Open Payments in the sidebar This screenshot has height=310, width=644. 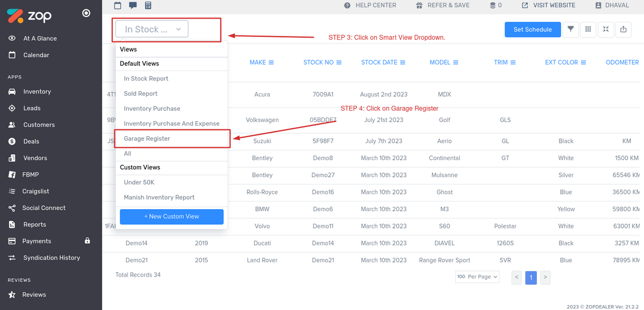(x=36, y=241)
